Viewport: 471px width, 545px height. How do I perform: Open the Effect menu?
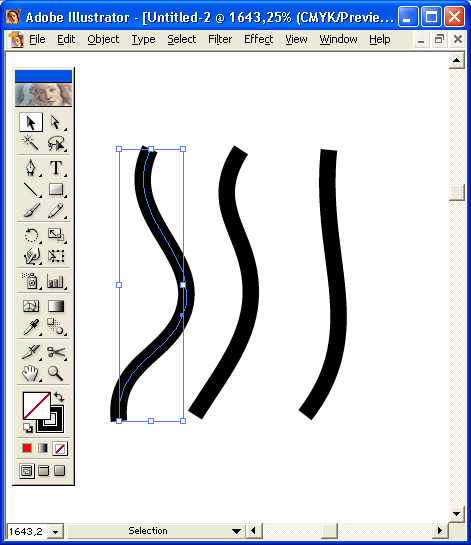(x=258, y=39)
